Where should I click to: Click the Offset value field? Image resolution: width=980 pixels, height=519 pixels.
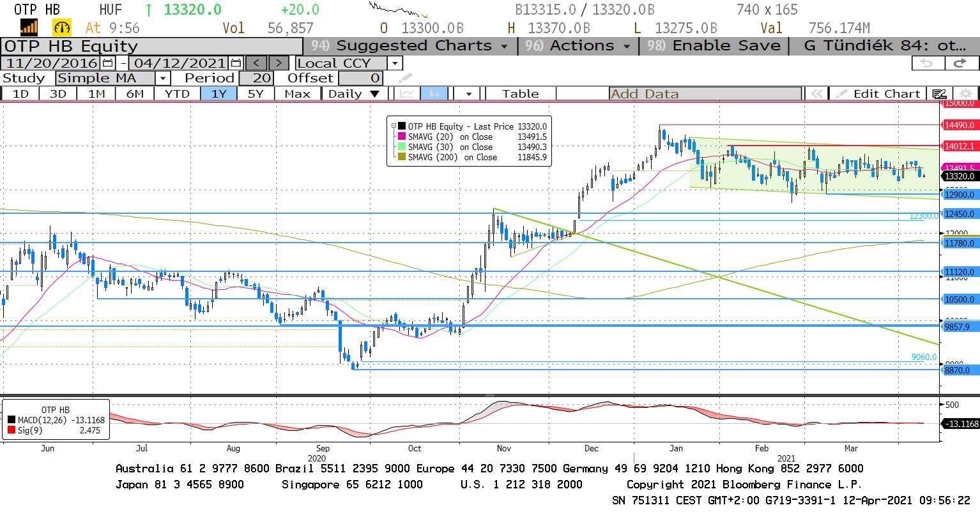point(361,78)
